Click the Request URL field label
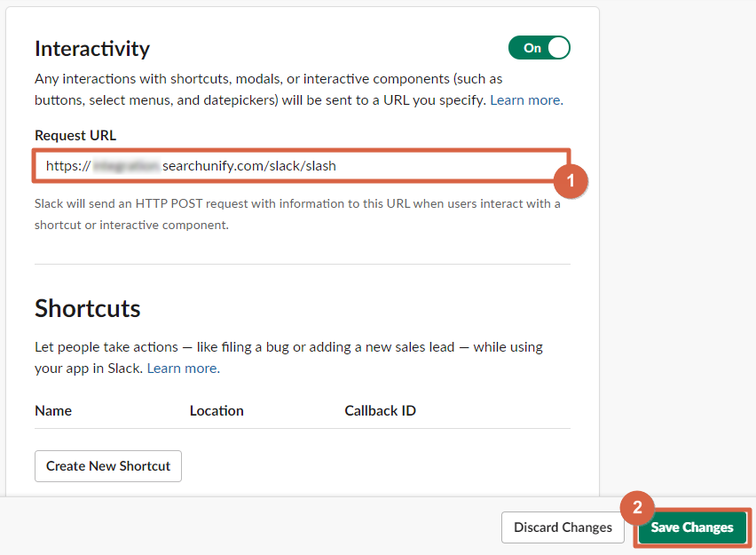The height and width of the screenshot is (555, 756). pos(75,135)
